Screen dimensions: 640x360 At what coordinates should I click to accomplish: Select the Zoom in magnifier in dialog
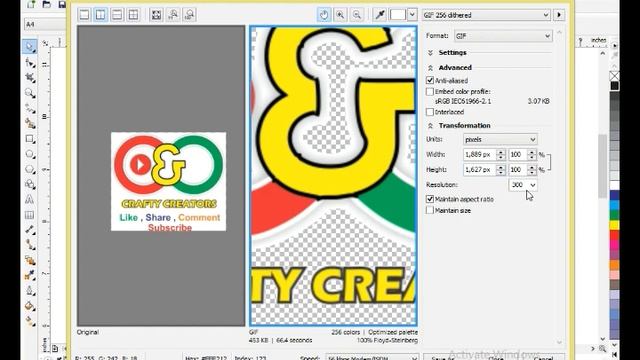(340, 15)
